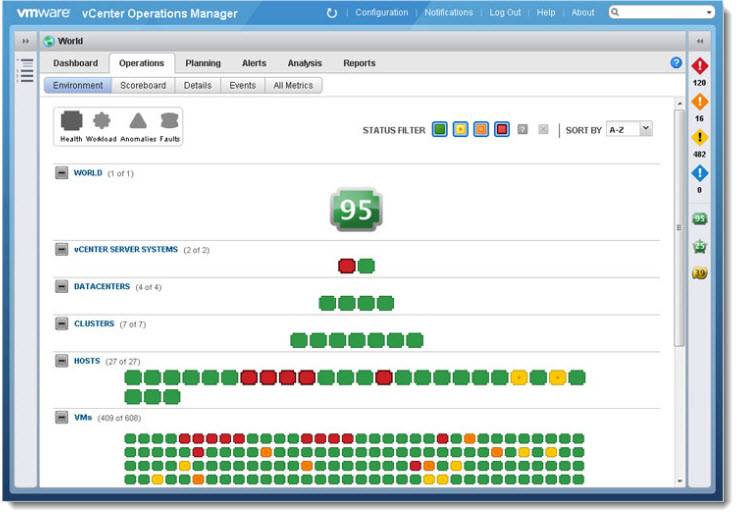Select the Scoreboard sub-tab
739x517 pixels.
coord(143,85)
